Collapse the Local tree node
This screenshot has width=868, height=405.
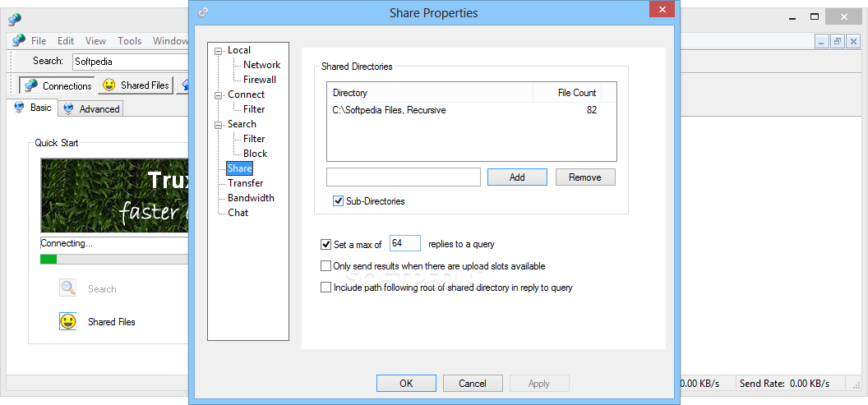point(219,50)
